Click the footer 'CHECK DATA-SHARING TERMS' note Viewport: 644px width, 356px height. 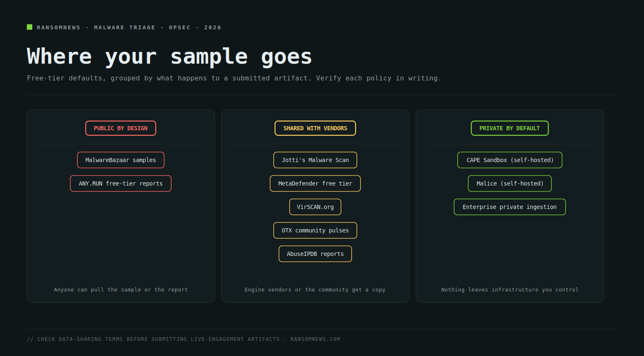184,339
